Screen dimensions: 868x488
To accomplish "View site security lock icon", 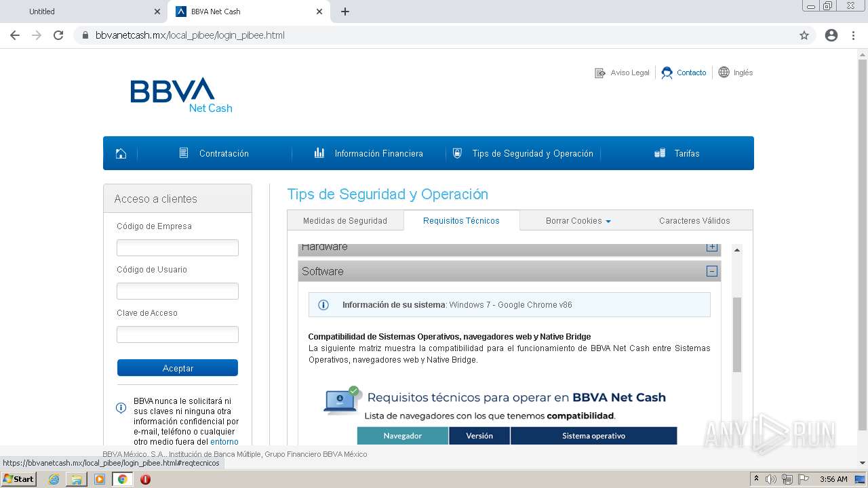I will [x=85, y=35].
